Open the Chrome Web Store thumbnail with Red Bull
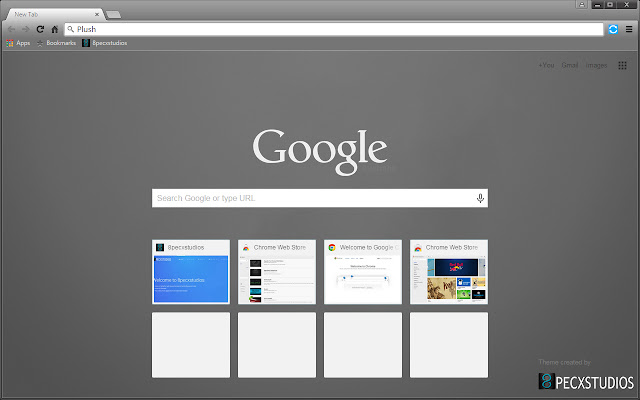This screenshot has width=640, height=400. coord(449,272)
